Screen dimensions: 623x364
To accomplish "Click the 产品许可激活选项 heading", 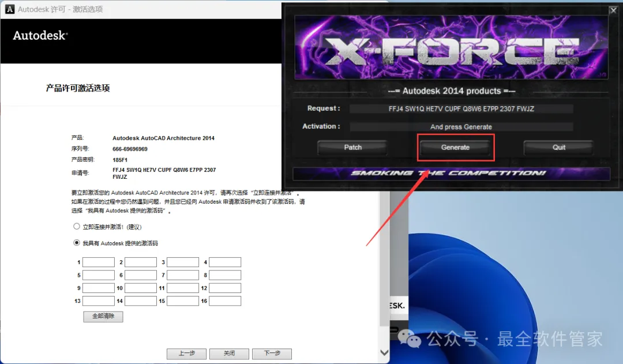I will point(78,88).
